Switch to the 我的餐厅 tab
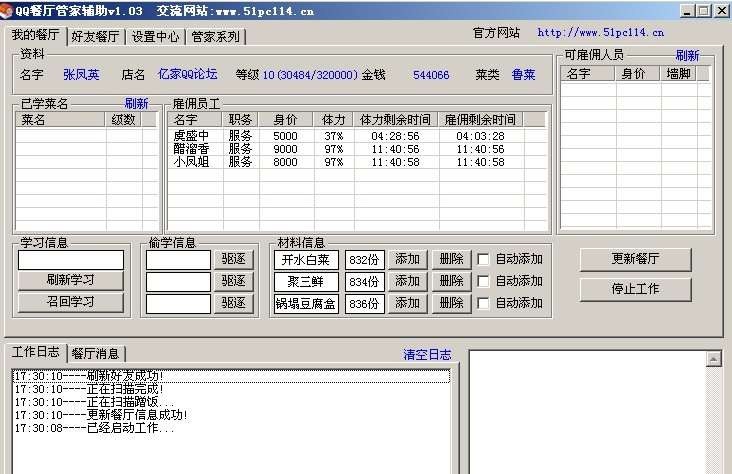Image resolution: width=732 pixels, height=474 pixels. coord(35,35)
